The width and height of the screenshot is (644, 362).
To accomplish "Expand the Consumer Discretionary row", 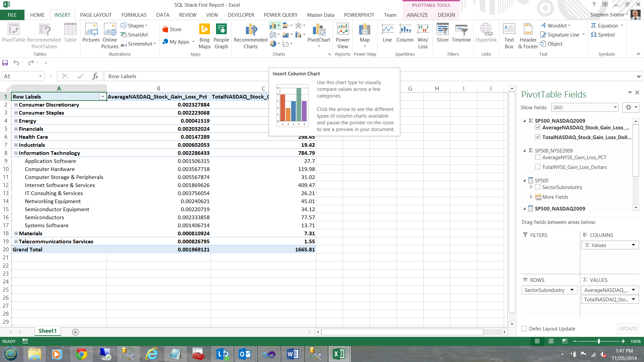I will (x=16, y=105).
